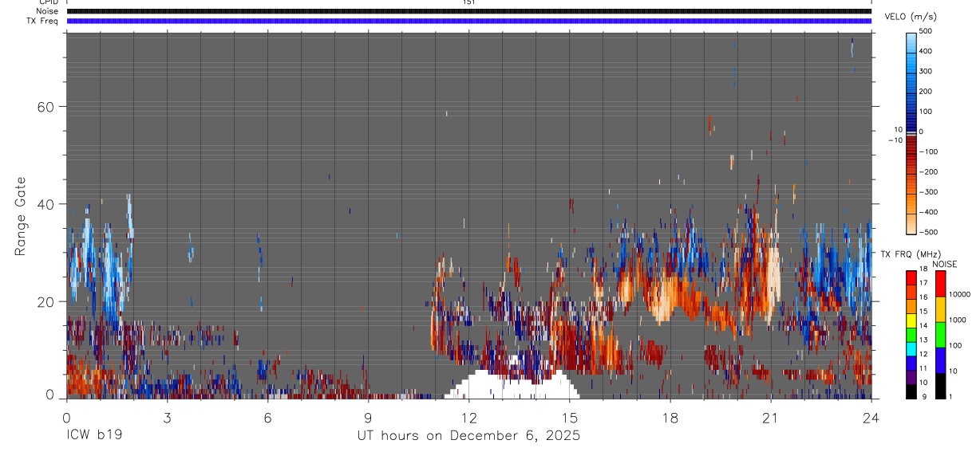Click range gate 20 tick label
The image size is (980, 452).
click(45, 302)
